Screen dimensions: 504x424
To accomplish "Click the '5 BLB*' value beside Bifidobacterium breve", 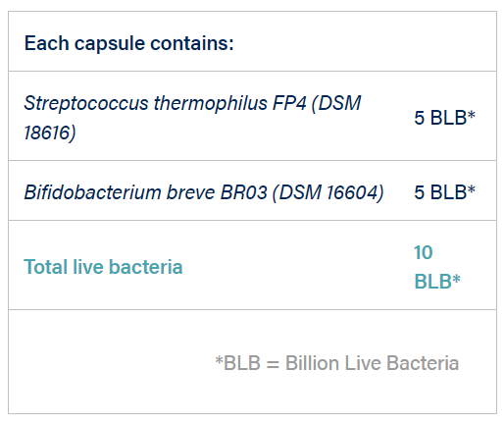I will (x=444, y=192).
